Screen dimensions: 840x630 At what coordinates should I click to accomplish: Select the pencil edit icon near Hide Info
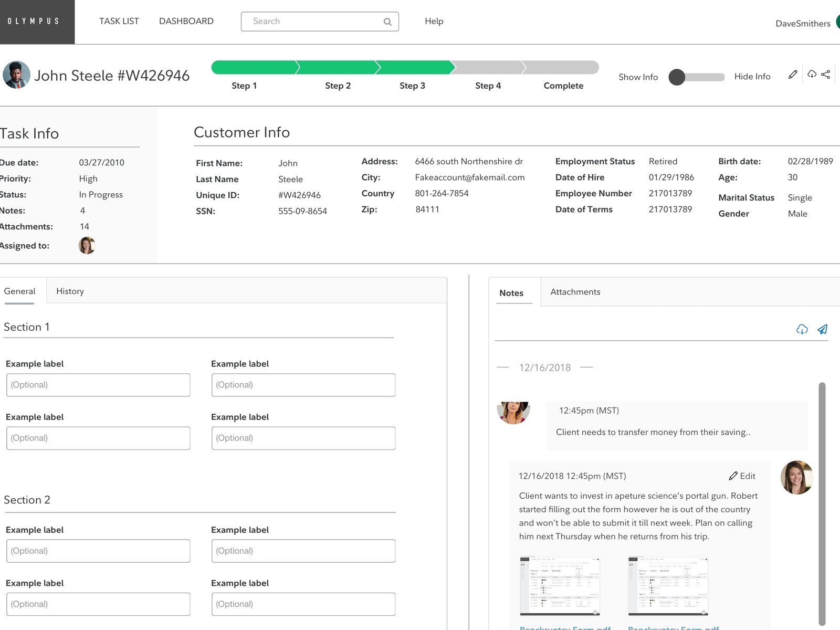point(793,75)
